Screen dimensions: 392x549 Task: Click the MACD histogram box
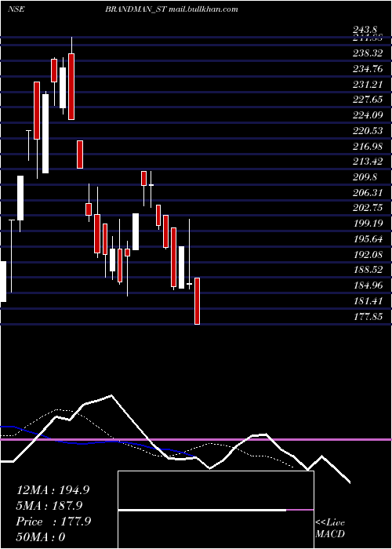coord(216,510)
